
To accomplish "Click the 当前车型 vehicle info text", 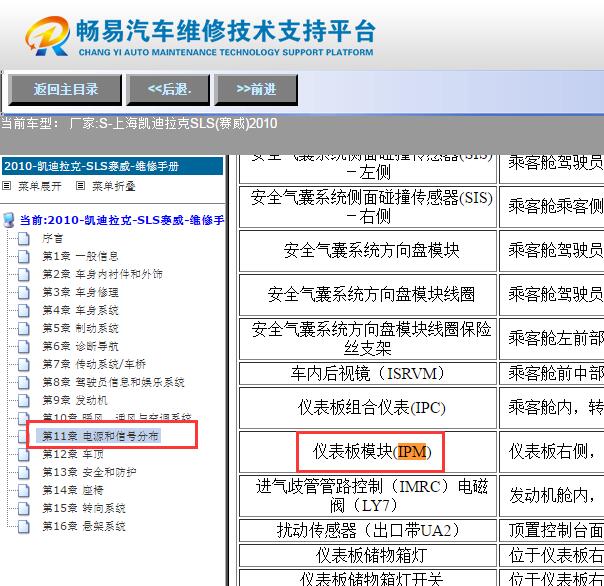I will click(x=139, y=124).
